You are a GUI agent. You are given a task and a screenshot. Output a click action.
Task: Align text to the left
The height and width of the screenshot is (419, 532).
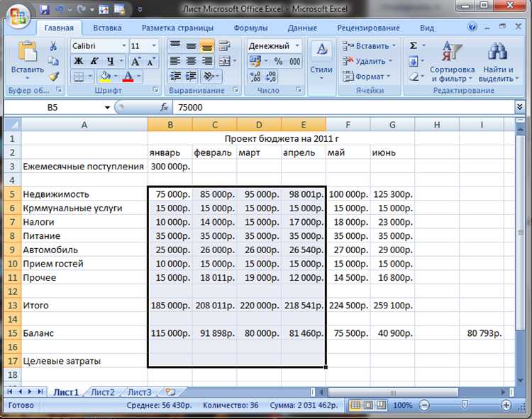pos(175,62)
